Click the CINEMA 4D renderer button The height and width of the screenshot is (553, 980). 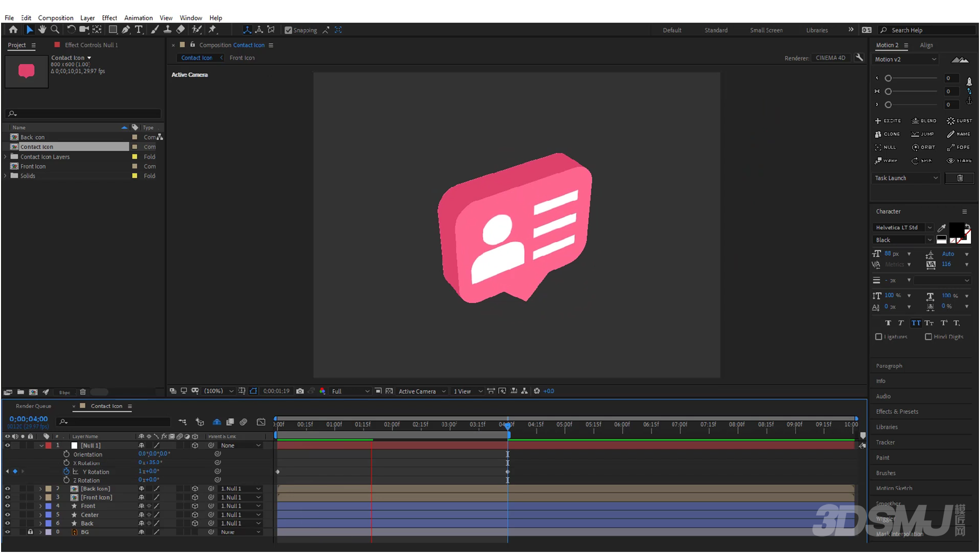(831, 58)
